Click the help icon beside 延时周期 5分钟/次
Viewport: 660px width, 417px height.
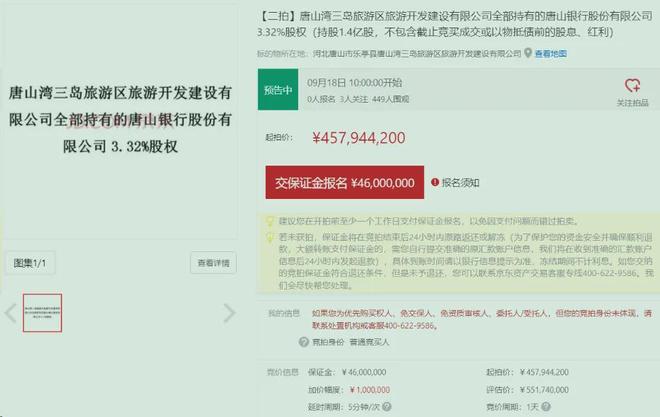[386, 406]
